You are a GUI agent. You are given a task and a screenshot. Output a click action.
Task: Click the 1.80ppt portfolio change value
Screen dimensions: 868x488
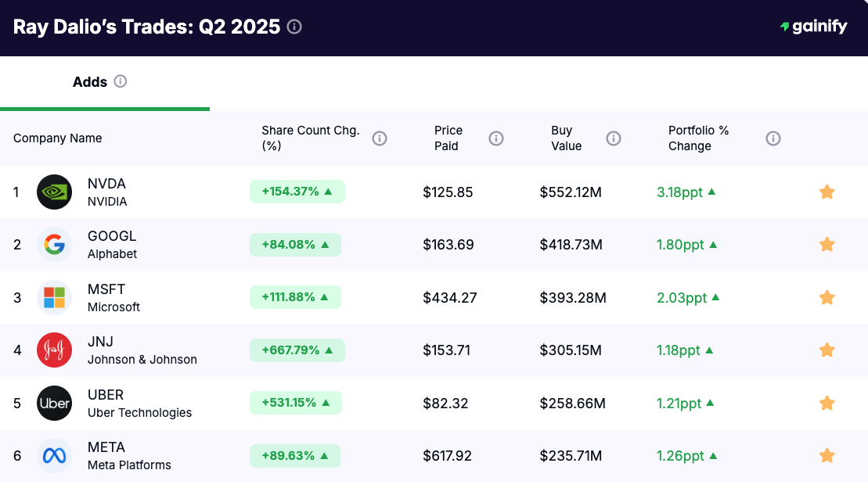click(680, 245)
